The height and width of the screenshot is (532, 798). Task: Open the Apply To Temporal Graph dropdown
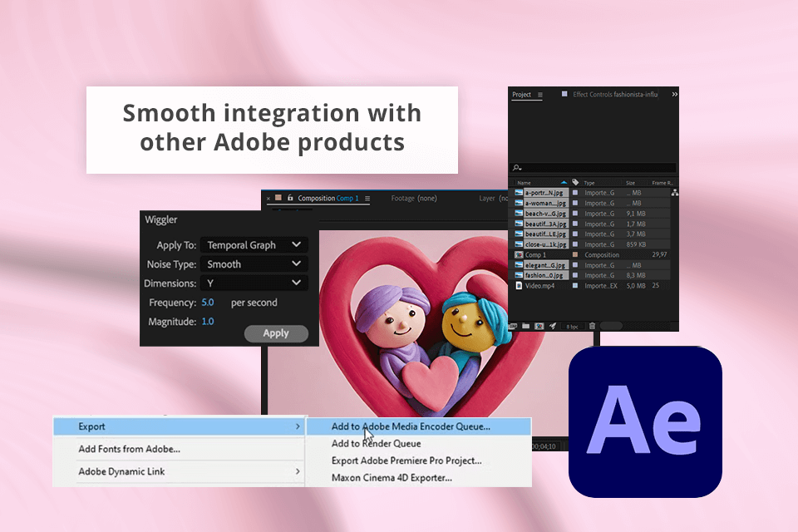point(254,245)
